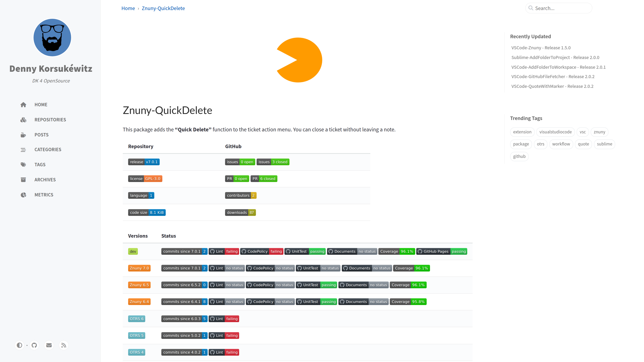Click CodePolicy failing badge in dev row

[262, 251]
